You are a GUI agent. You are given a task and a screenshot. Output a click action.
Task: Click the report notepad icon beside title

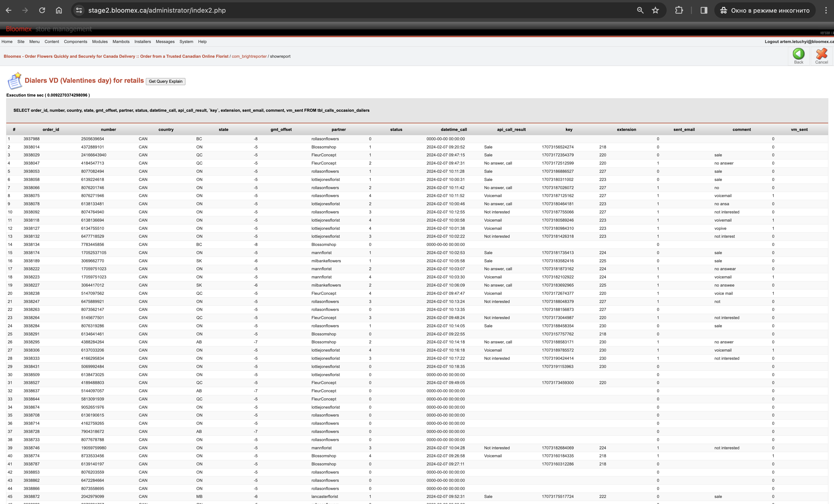coord(14,81)
